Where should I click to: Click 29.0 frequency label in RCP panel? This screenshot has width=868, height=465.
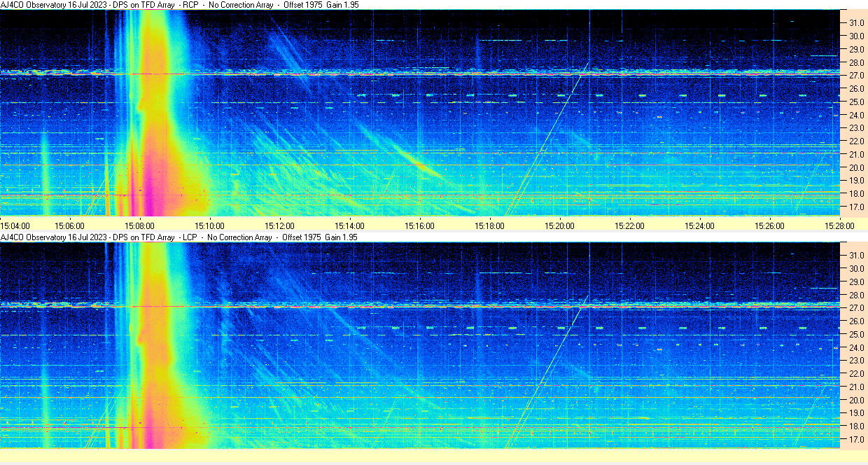tap(857, 49)
